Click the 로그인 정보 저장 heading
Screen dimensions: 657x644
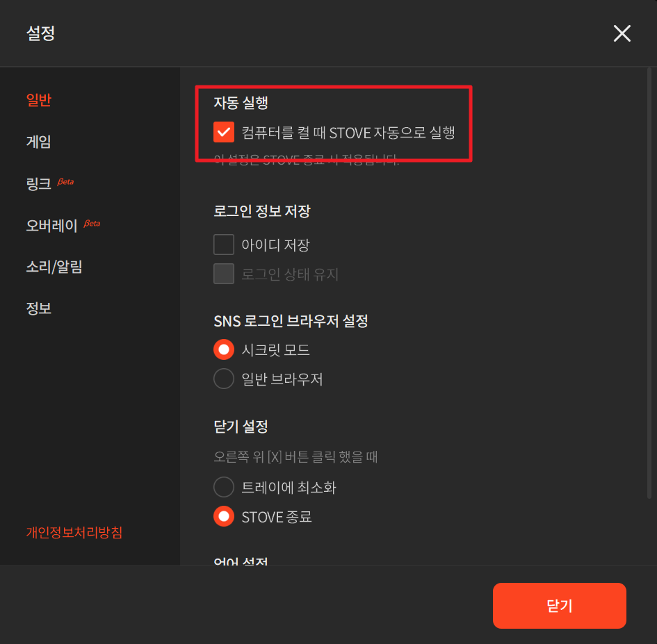point(262,210)
